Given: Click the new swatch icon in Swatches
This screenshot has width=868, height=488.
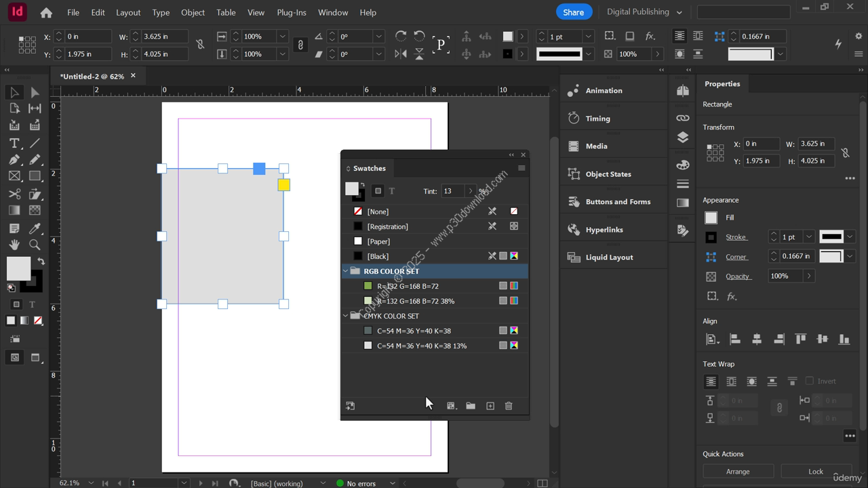Looking at the screenshot, I should [490, 406].
